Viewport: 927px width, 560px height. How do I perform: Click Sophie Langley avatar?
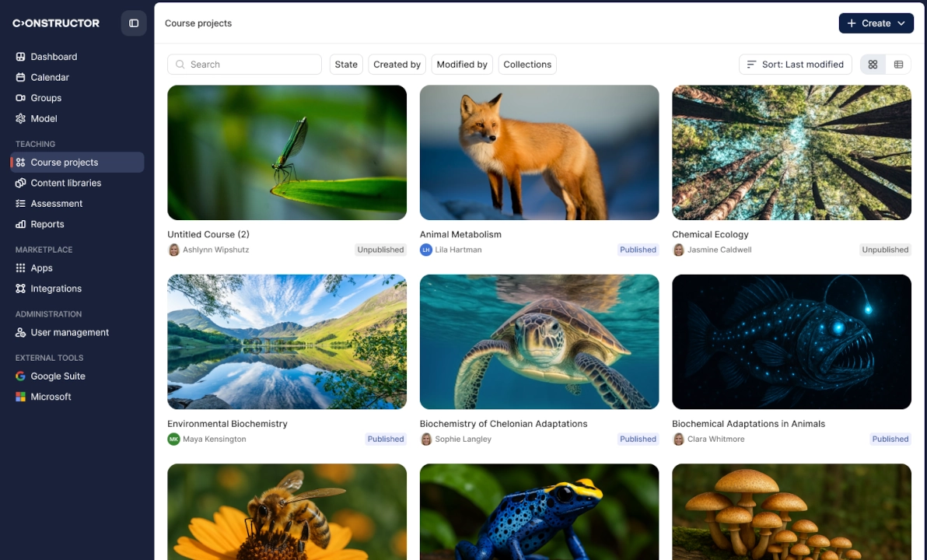click(426, 439)
